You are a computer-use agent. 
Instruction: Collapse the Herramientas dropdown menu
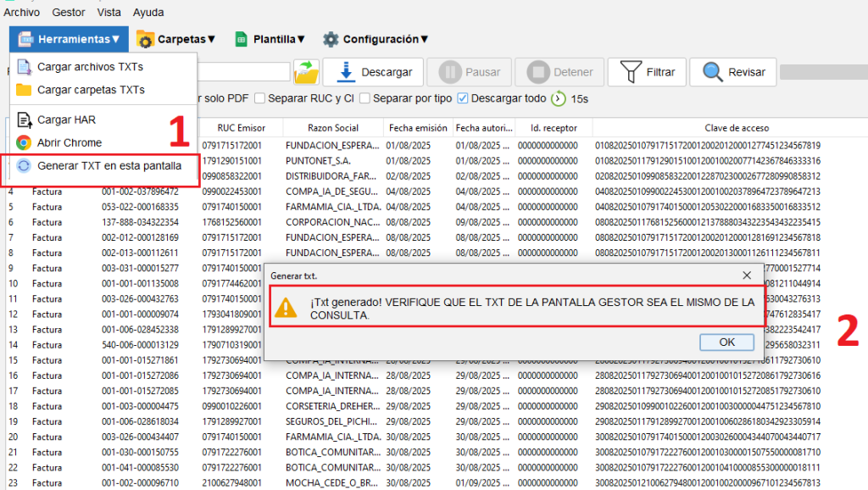[x=70, y=39]
